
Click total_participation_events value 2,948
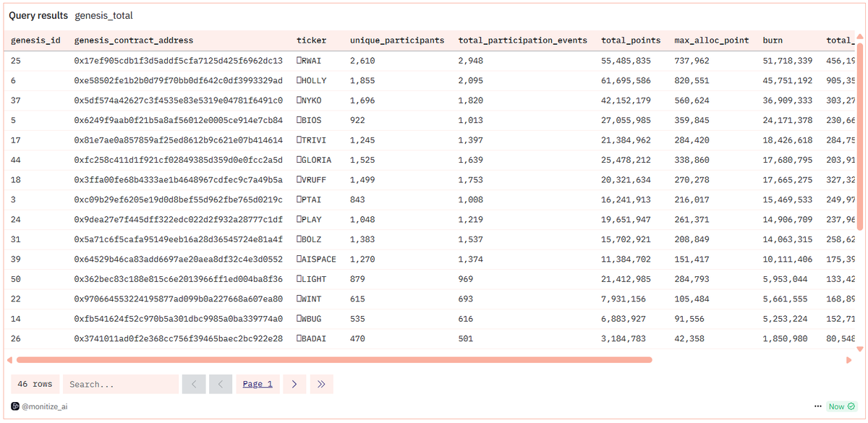pos(471,61)
